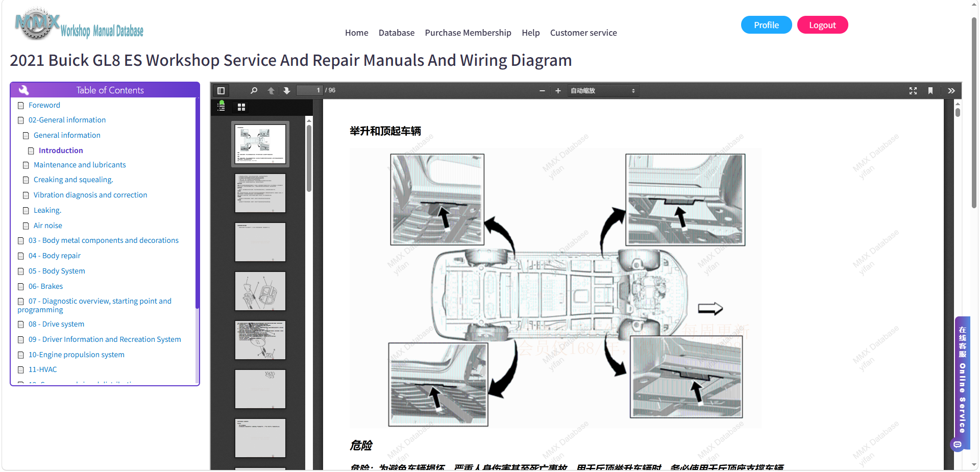Open 09 - Driver Information and Recreation System
The height and width of the screenshot is (472, 980).
(x=105, y=339)
